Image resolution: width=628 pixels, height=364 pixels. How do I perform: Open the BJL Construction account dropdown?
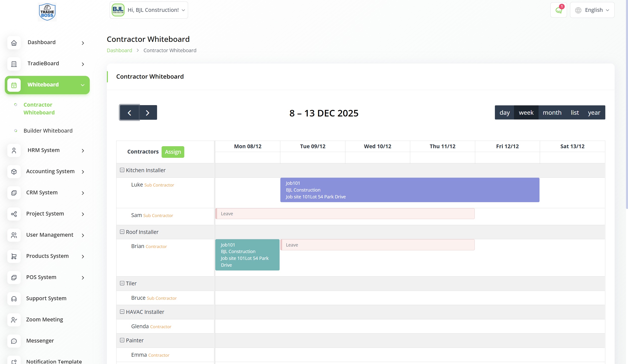149,10
